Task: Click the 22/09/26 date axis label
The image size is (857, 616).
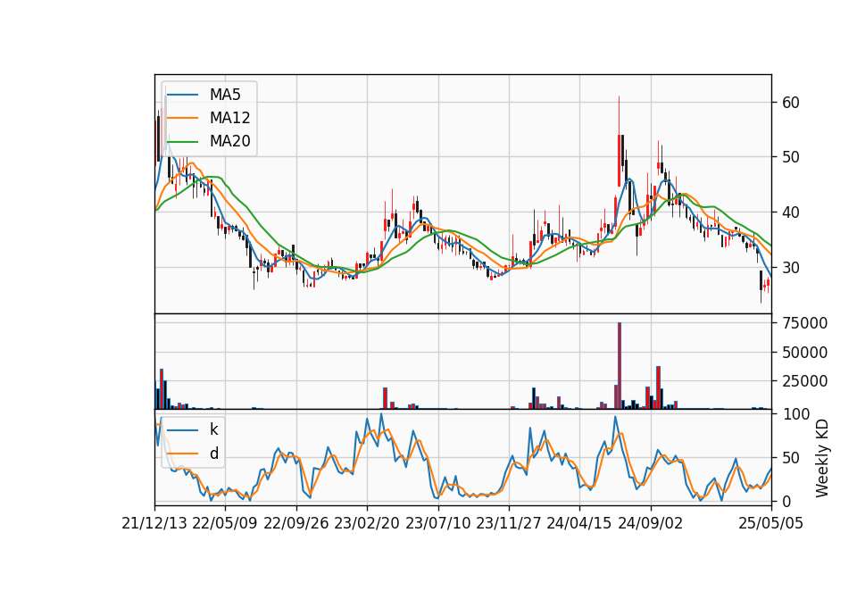Action: pyautogui.click(x=296, y=523)
